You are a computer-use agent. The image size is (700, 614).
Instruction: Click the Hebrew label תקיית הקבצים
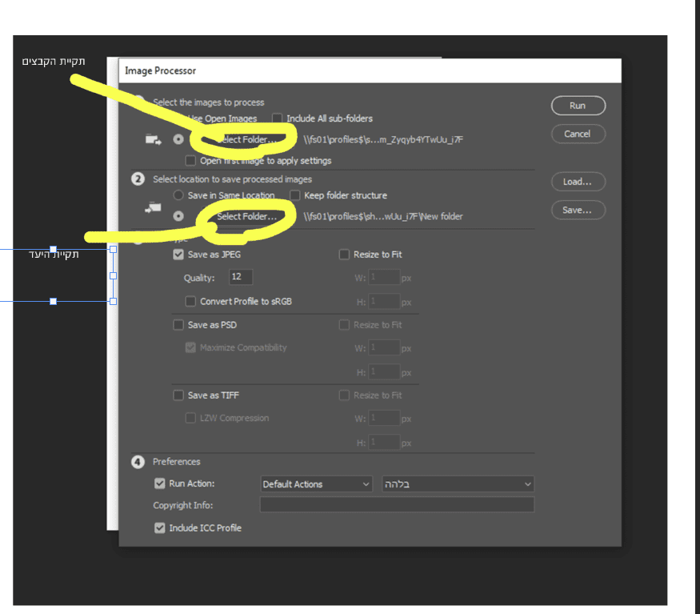[54, 61]
